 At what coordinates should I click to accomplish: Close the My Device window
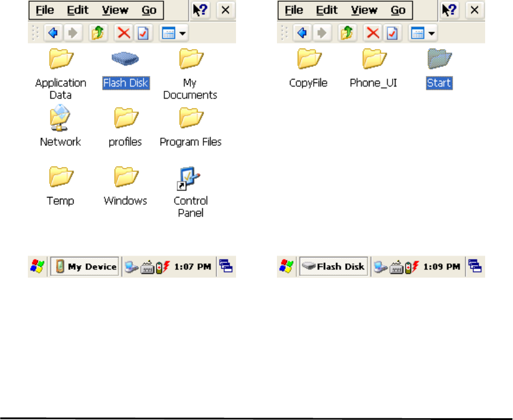pos(225,10)
